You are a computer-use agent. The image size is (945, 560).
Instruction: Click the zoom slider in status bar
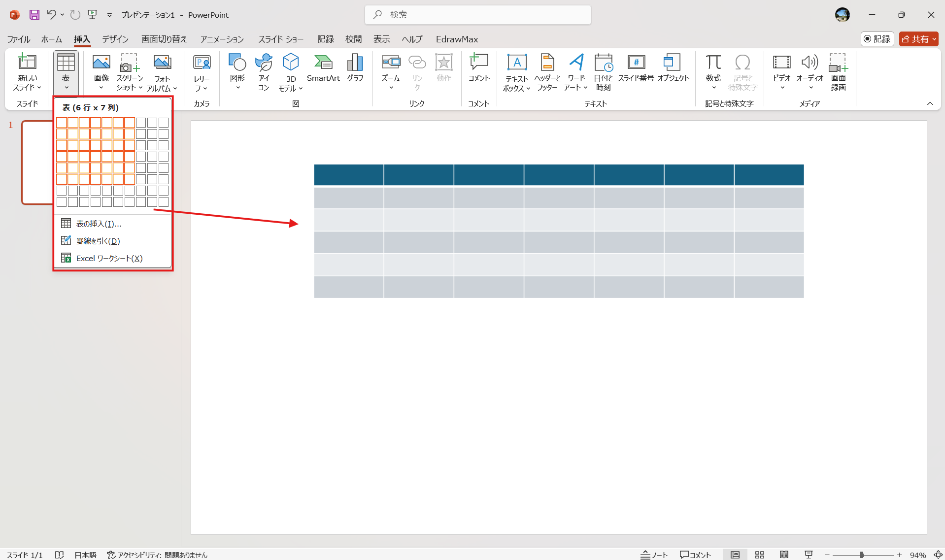[862, 555]
